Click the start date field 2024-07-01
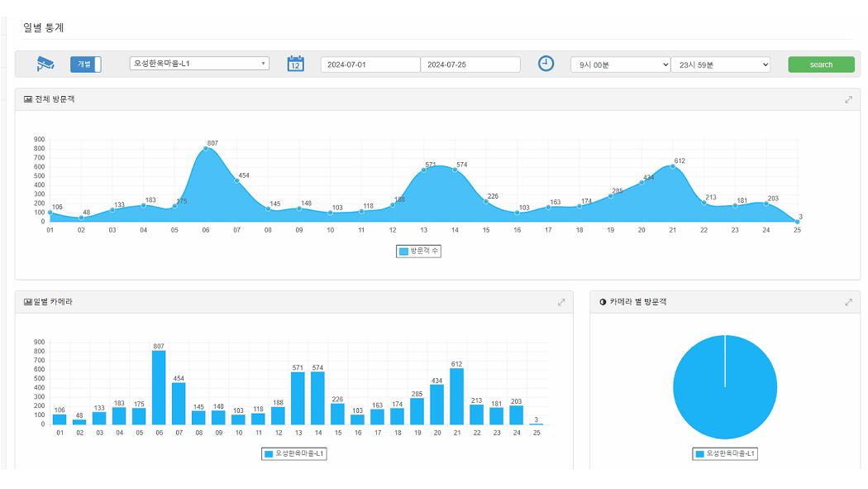Screen dimensions: 868x489 [x=370, y=65]
